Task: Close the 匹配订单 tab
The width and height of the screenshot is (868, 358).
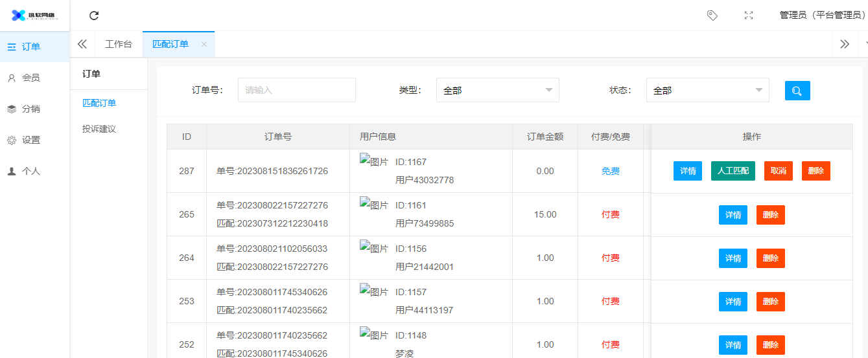Action: (204, 45)
